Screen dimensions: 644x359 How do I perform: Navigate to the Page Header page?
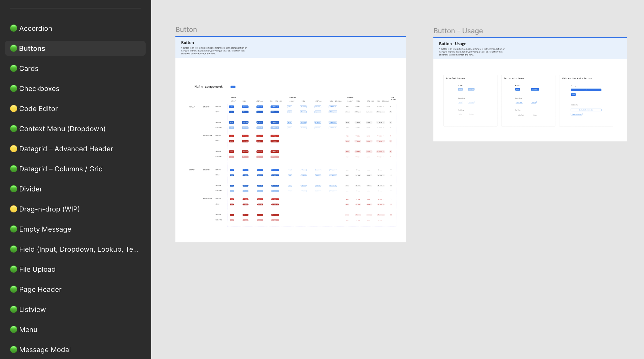[x=75, y=289]
